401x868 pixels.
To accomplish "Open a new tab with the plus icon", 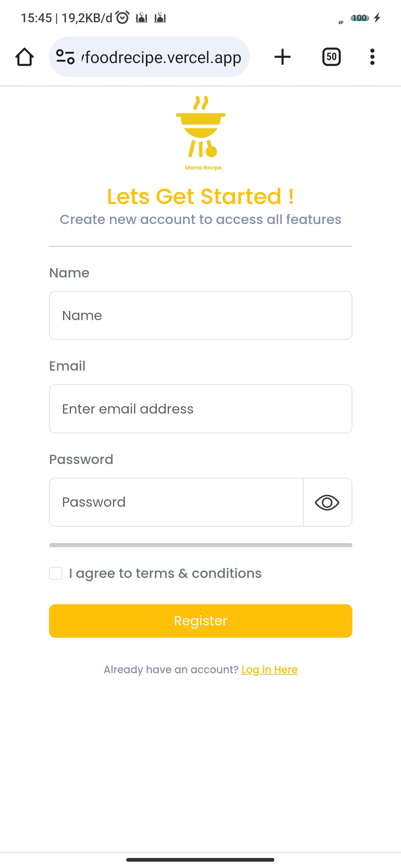I will pyautogui.click(x=282, y=56).
